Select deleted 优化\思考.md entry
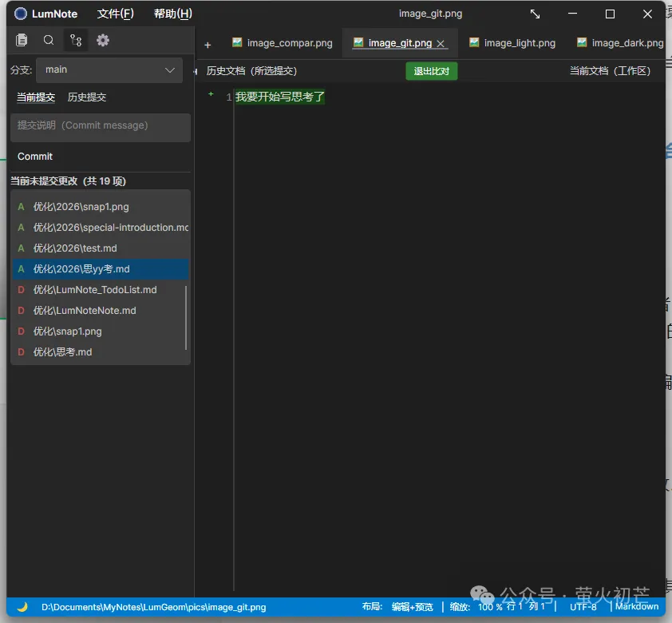The width and height of the screenshot is (672, 623). (x=101, y=352)
